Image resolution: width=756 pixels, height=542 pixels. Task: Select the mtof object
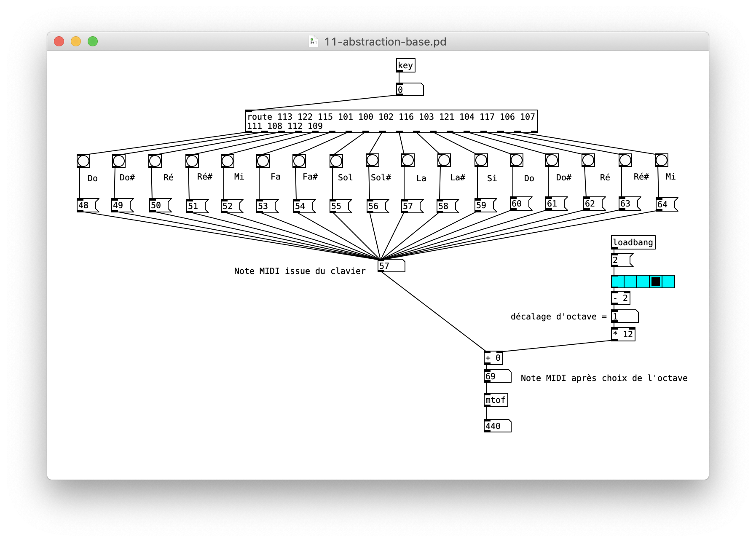[x=496, y=400]
